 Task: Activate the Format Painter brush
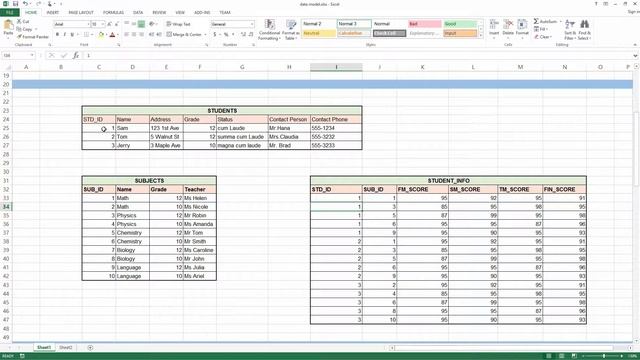pos(33,37)
